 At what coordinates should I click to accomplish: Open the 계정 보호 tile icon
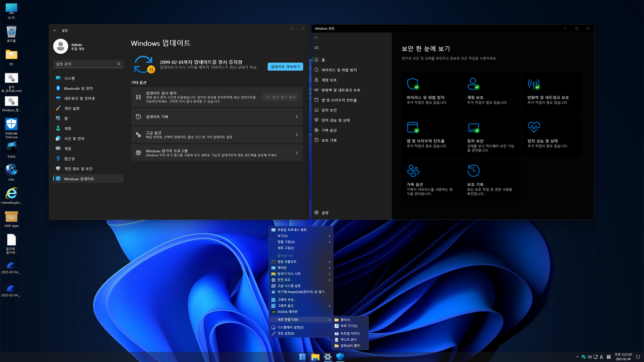click(x=473, y=84)
